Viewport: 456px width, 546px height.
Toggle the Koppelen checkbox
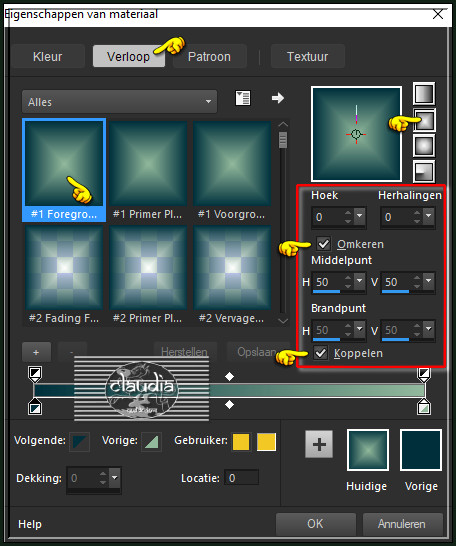tap(321, 353)
